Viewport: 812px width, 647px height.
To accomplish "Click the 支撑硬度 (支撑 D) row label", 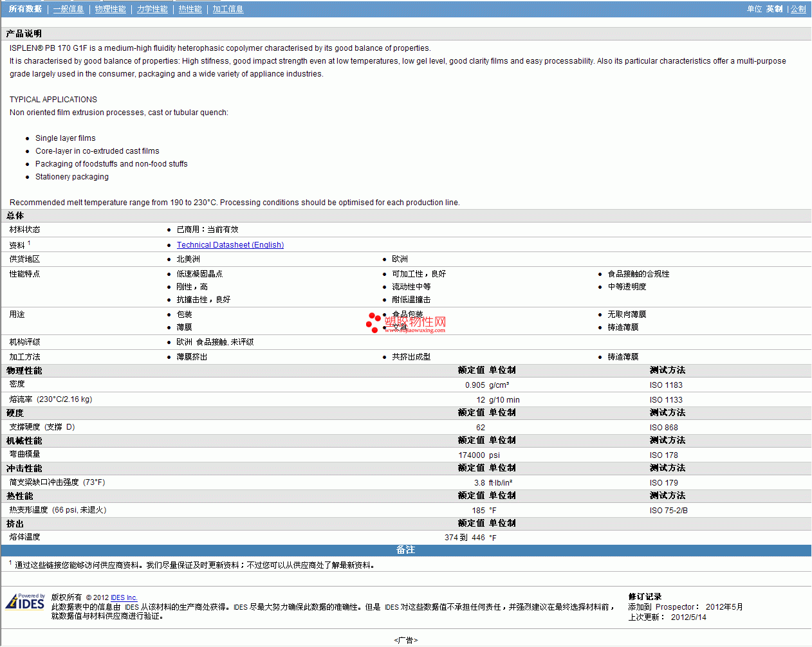I will (42, 427).
